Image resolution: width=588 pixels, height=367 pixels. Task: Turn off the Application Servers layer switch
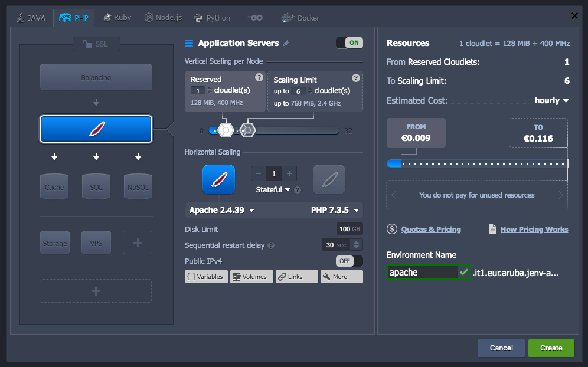tap(349, 42)
